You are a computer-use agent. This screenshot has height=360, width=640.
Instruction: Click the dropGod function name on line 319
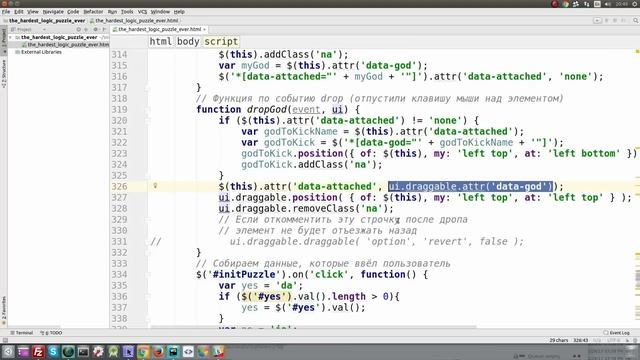point(267,109)
